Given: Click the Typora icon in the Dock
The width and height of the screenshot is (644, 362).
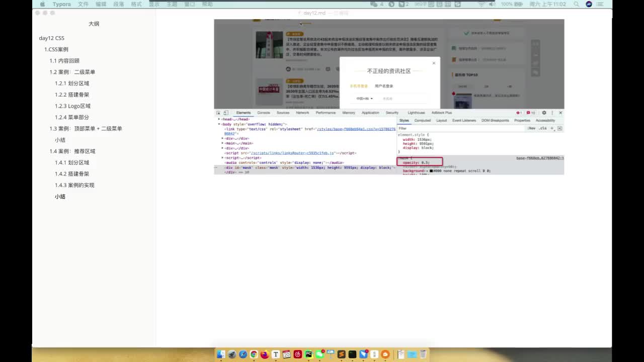Looking at the screenshot, I should tap(276, 354).
